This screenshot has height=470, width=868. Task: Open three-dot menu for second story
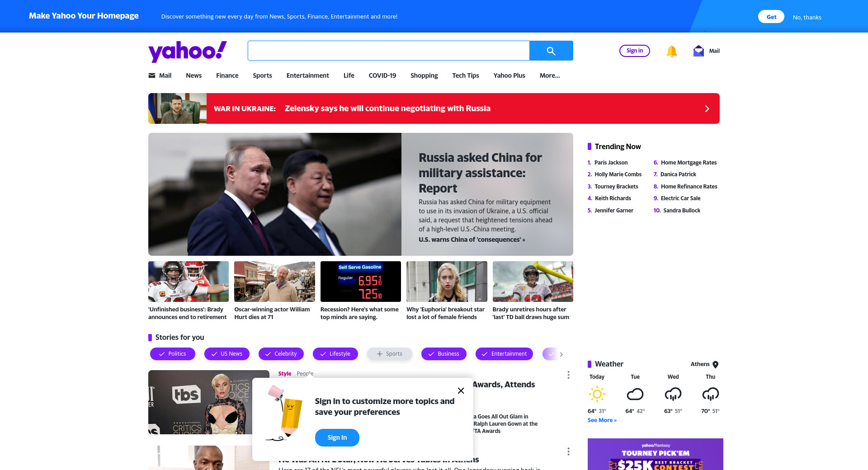click(568, 451)
